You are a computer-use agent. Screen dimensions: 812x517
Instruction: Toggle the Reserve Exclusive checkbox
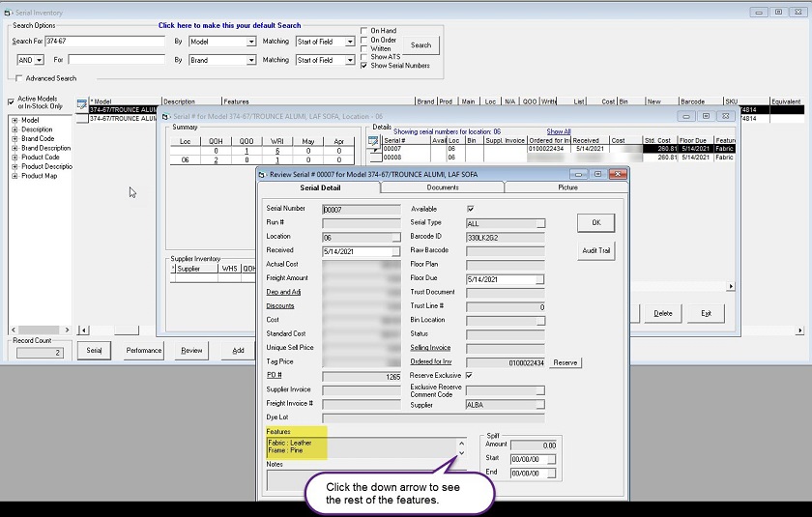[469, 375]
